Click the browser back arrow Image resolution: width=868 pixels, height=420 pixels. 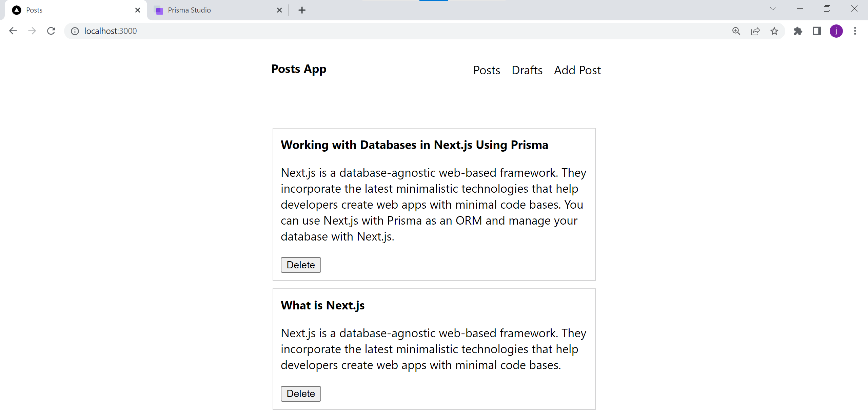coord(13,31)
